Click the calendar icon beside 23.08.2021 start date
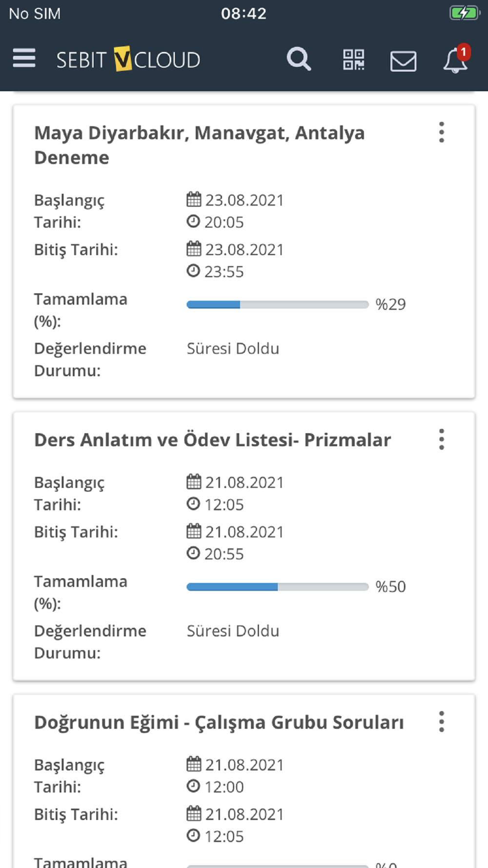 click(x=194, y=200)
